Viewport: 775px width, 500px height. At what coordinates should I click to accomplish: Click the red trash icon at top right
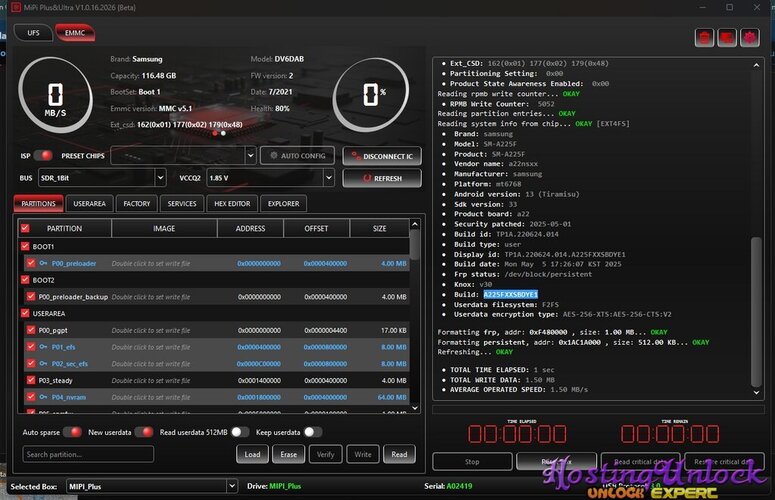704,38
